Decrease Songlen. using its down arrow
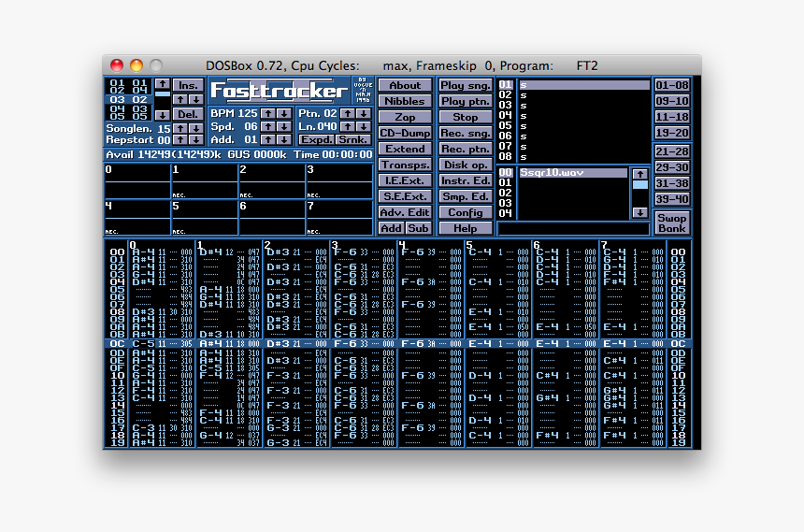This screenshot has width=804, height=532. pyautogui.click(x=196, y=128)
